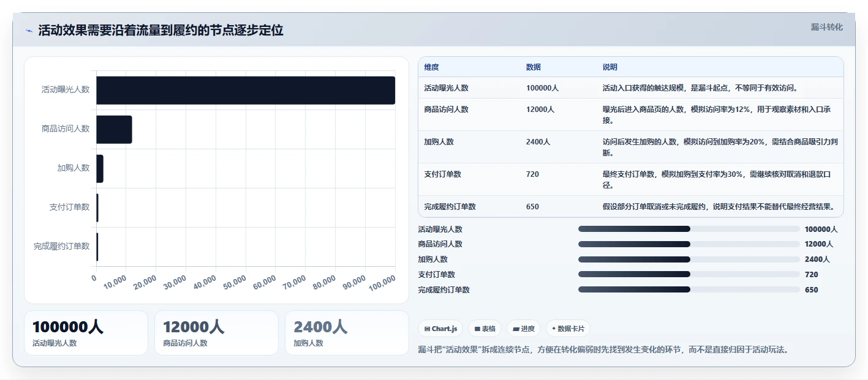Open the 12000人 商品访问人数 data card
This screenshot has height=380, width=868.
pos(216,333)
